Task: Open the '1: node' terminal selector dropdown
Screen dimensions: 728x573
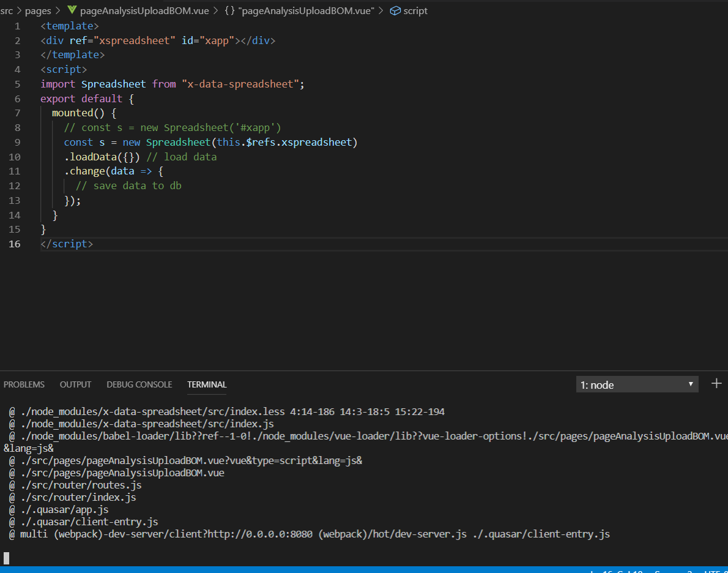Action: (x=637, y=384)
